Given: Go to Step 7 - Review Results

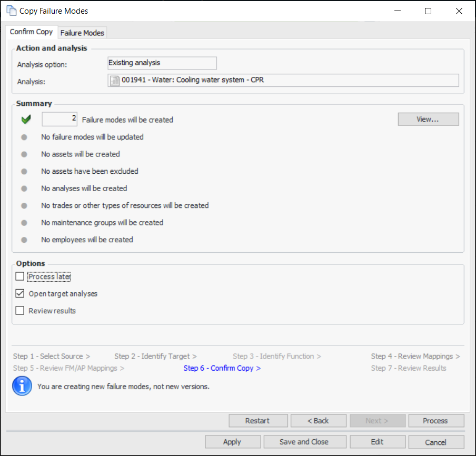Looking at the screenshot, I should [409, 368].
